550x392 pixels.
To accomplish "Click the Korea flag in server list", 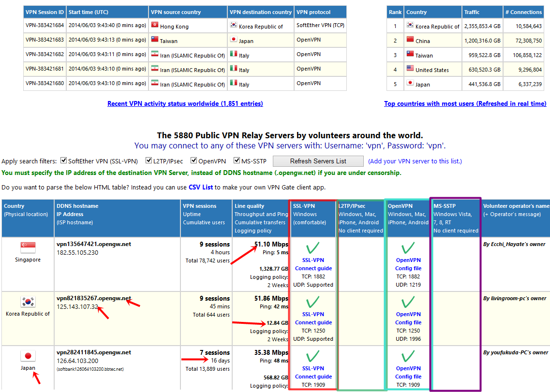I will click(28, 302).
